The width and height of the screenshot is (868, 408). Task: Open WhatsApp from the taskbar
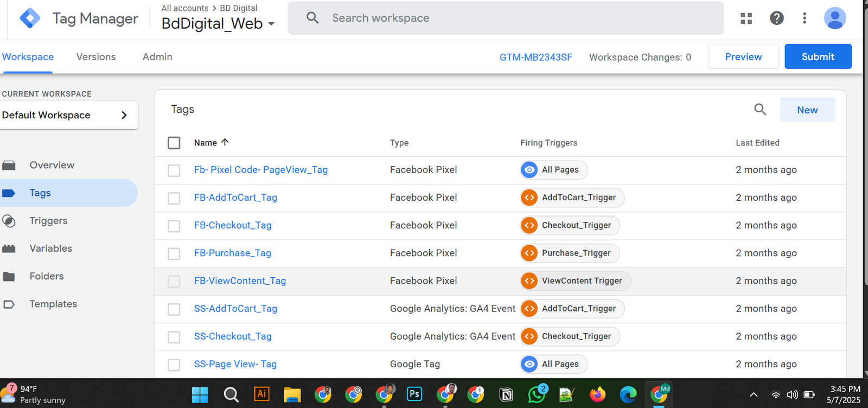coord(537,394)
